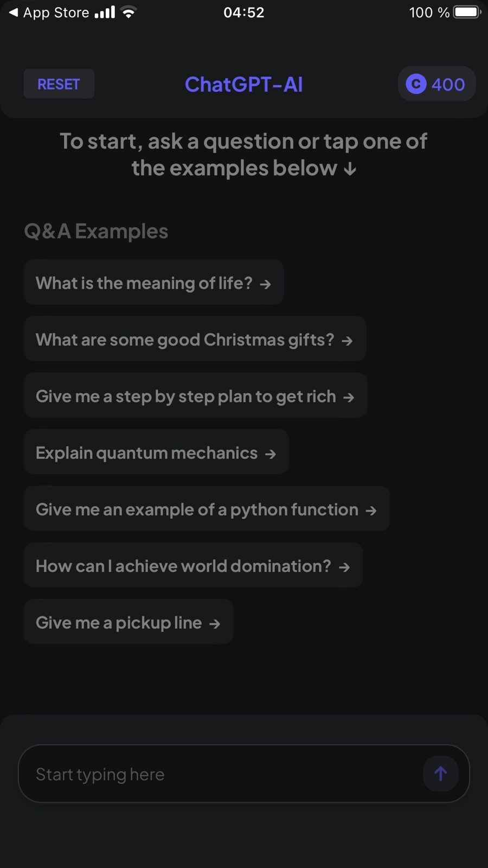Focus the "Start typing here" input field
The height and width of the screenshot is (868, 488).
(x=217, y=774)
